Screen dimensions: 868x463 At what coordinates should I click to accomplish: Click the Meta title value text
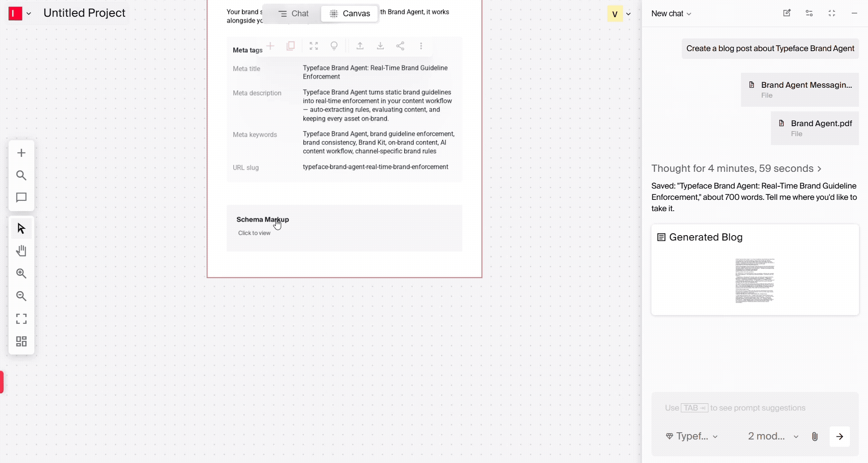375,72
